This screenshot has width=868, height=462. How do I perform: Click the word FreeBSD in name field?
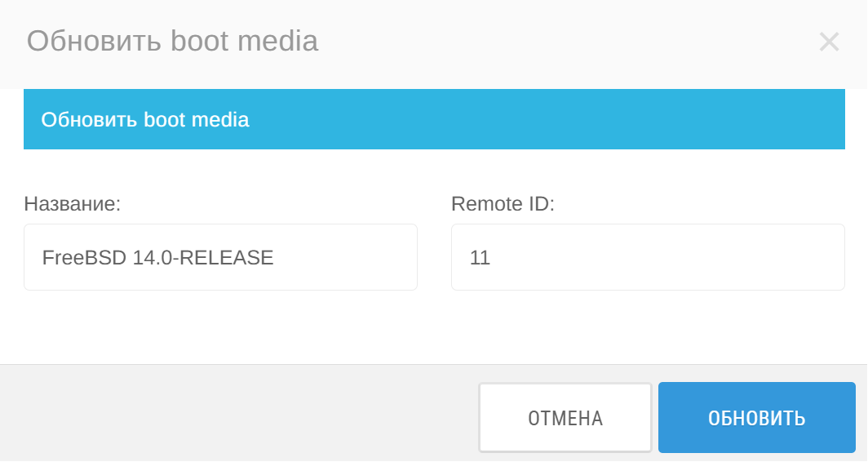[x=84, y=258]
